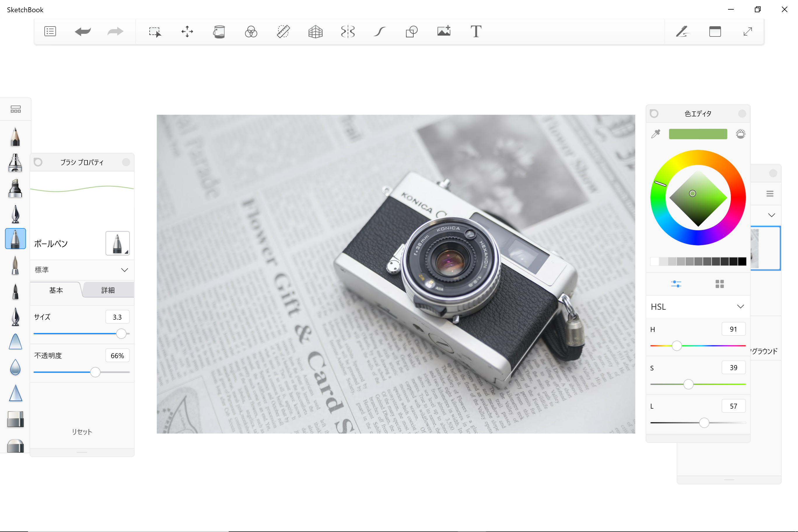798x532 pixels.
Task: Click the hue slider handle
Action: [x=677, y=346]
